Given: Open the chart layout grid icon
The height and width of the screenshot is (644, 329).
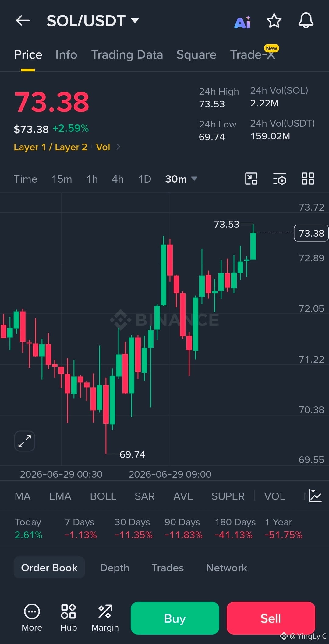Looking at the screenshot, I should pyautogui.click(x=308, y=179).
